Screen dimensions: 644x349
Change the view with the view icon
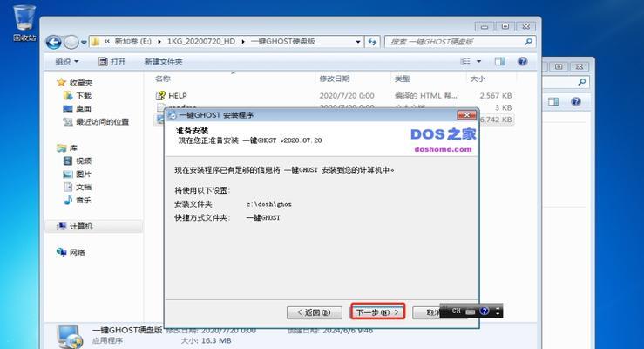(x=465, y=61)
